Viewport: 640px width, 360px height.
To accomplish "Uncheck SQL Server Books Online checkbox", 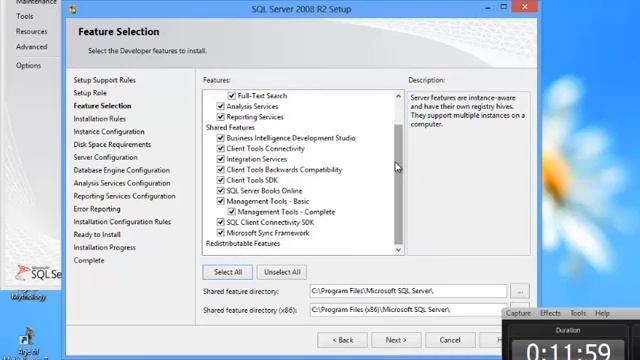I will coord(220,191).
